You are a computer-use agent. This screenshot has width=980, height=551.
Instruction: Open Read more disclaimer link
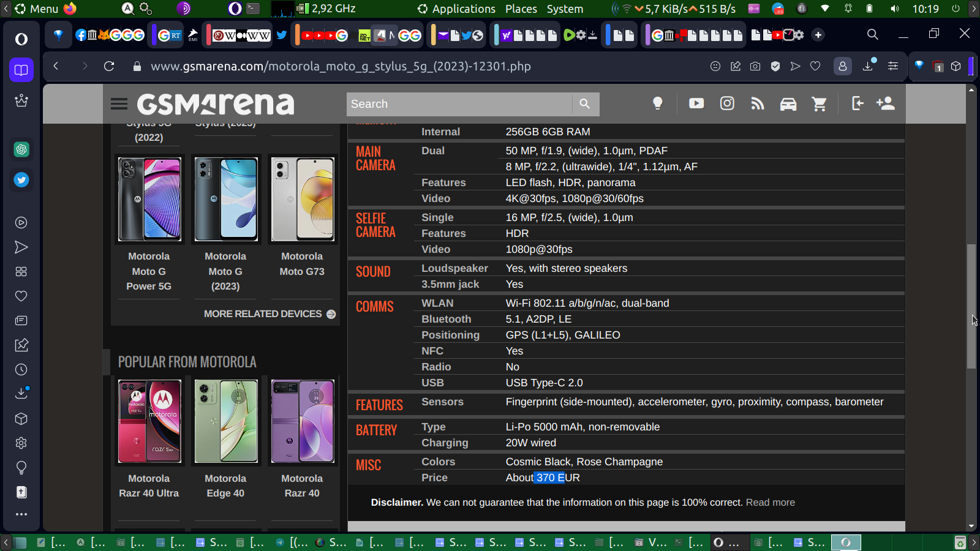(x=770, y=502)
